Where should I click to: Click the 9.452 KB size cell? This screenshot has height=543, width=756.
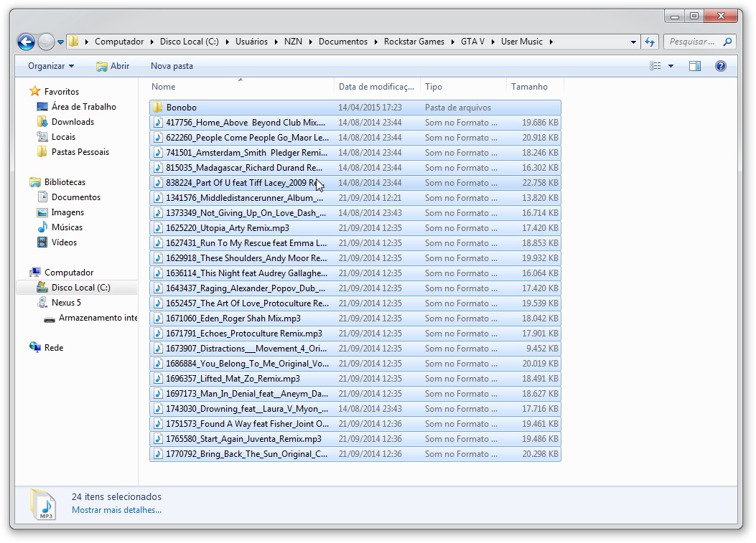pos(542,349)
